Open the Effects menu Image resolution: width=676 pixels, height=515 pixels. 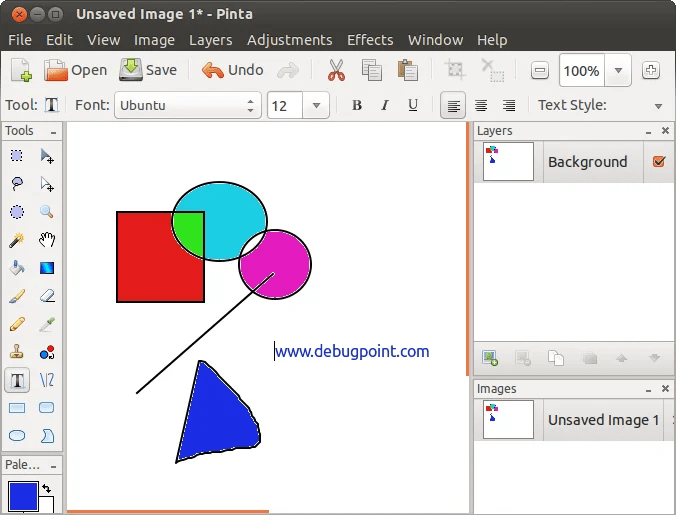tap(370, 40)
